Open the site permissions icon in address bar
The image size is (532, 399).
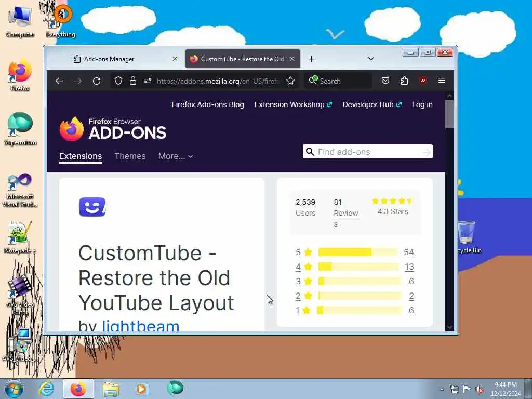pos(147,81)
